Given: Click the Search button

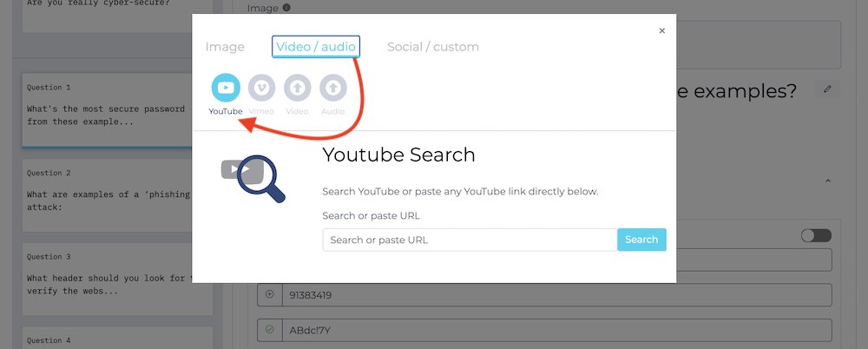Looking at the screenshot, I should pos(641,240).
